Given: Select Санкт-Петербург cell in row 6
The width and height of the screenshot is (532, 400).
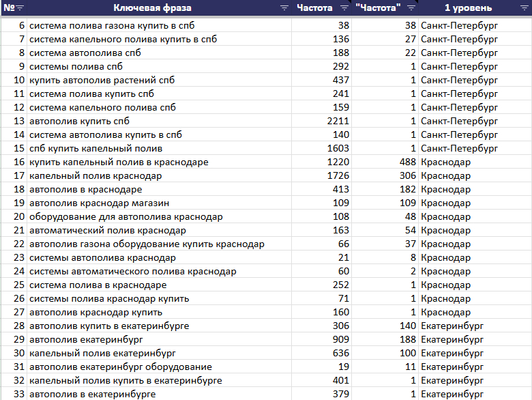Looking at the screenshot, I should [475, 25].
